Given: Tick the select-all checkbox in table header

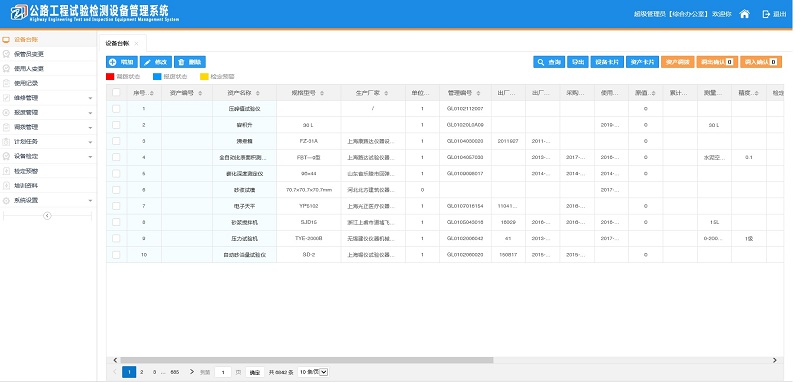Looking at the screenshot, I should (x=116, y=92).
